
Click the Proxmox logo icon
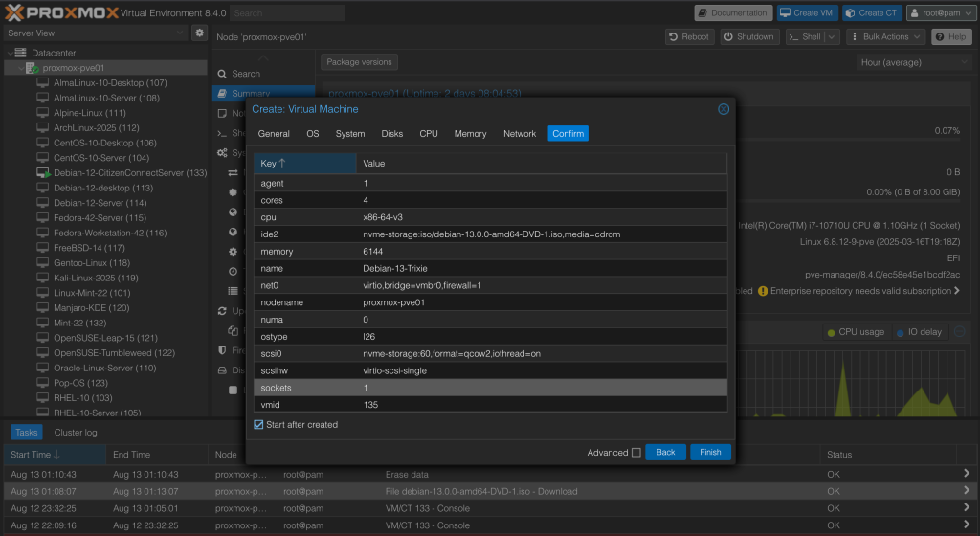click(x=13, y=12)
